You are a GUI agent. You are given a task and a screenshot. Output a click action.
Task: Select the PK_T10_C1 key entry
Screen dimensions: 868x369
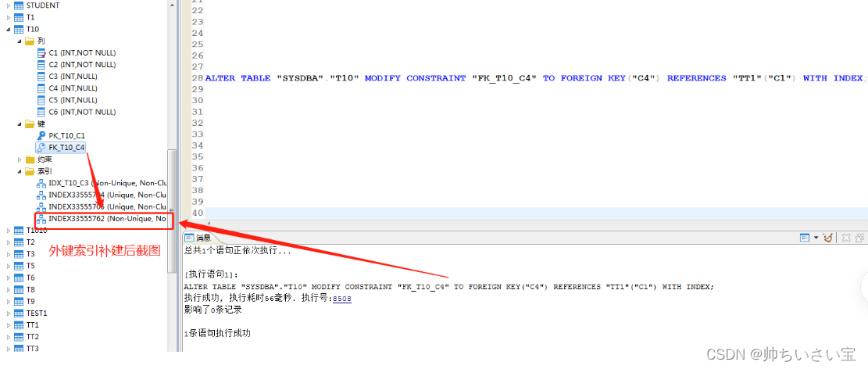pyautogui.click(x=66, y=136)
